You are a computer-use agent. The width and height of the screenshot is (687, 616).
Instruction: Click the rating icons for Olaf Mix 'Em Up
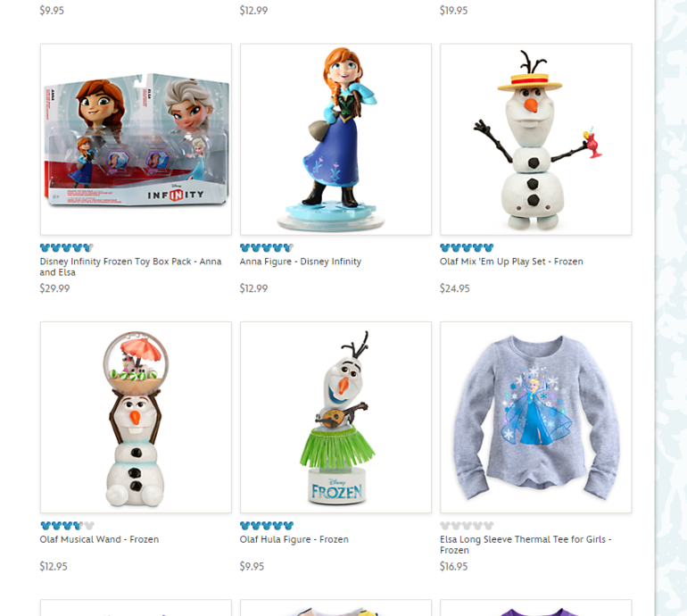pyautogui.click(x=467, y=247)
